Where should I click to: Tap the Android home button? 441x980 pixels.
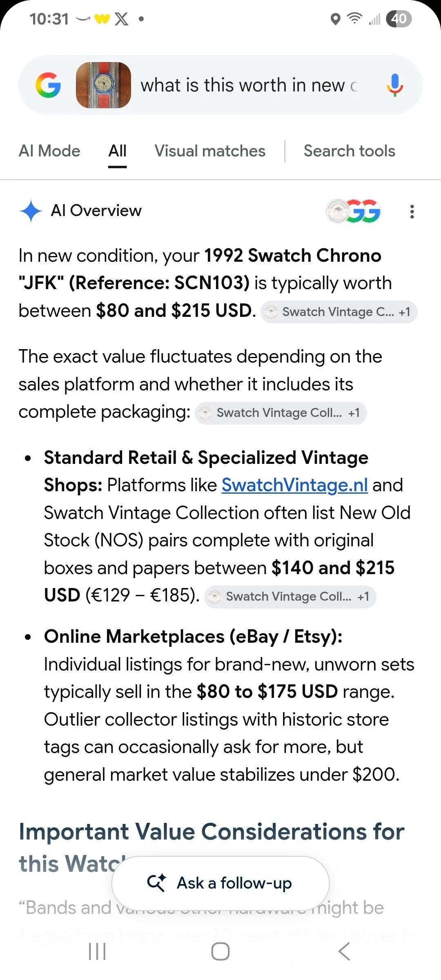pos(220,951)
